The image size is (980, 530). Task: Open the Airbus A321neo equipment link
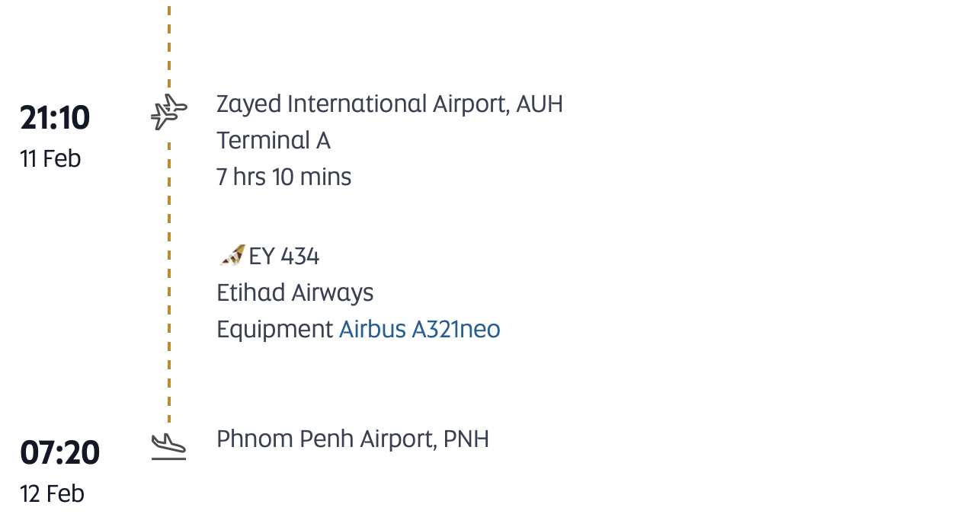tap(420, 329)
